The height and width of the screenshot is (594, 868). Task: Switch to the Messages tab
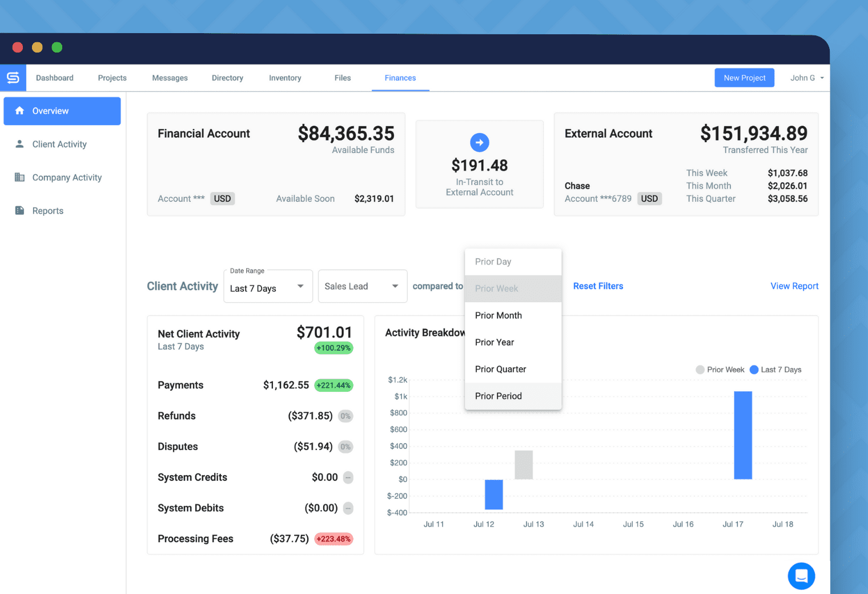tap(170, 78)
